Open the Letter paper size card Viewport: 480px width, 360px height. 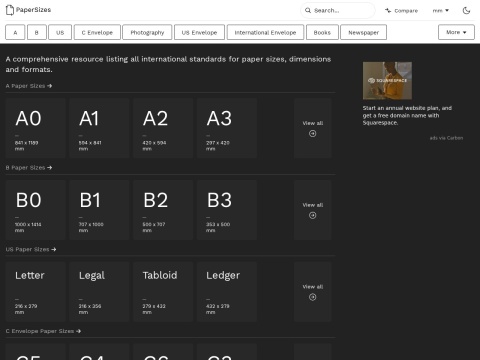coord(35,292)
